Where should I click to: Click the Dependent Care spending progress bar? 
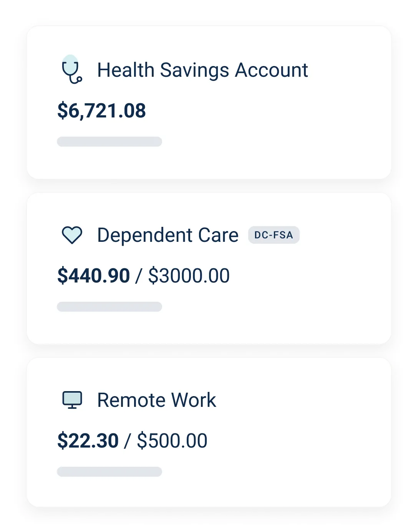[x=109, y=306]
